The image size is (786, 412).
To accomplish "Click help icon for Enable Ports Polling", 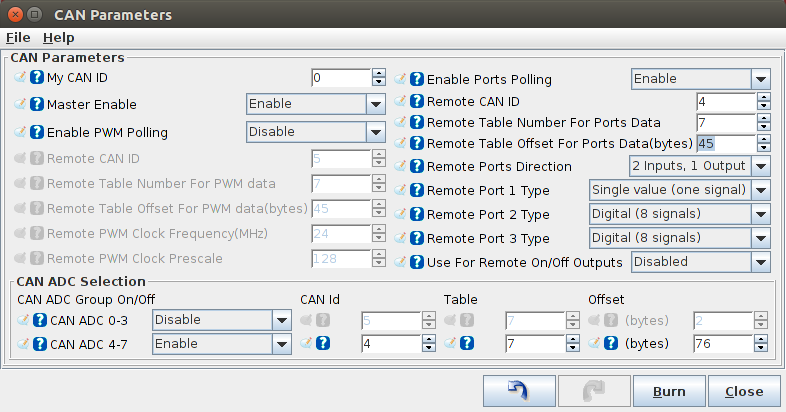I will point(417,80).
